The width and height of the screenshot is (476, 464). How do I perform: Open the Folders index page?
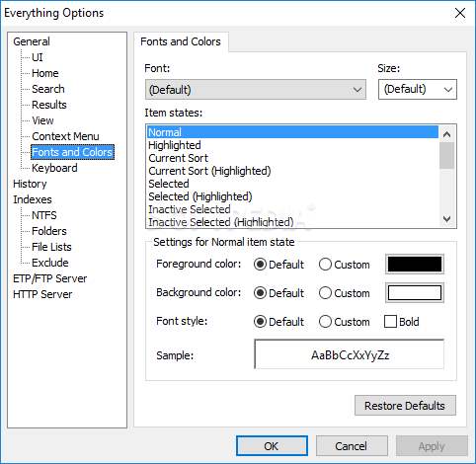click(49, 231)
